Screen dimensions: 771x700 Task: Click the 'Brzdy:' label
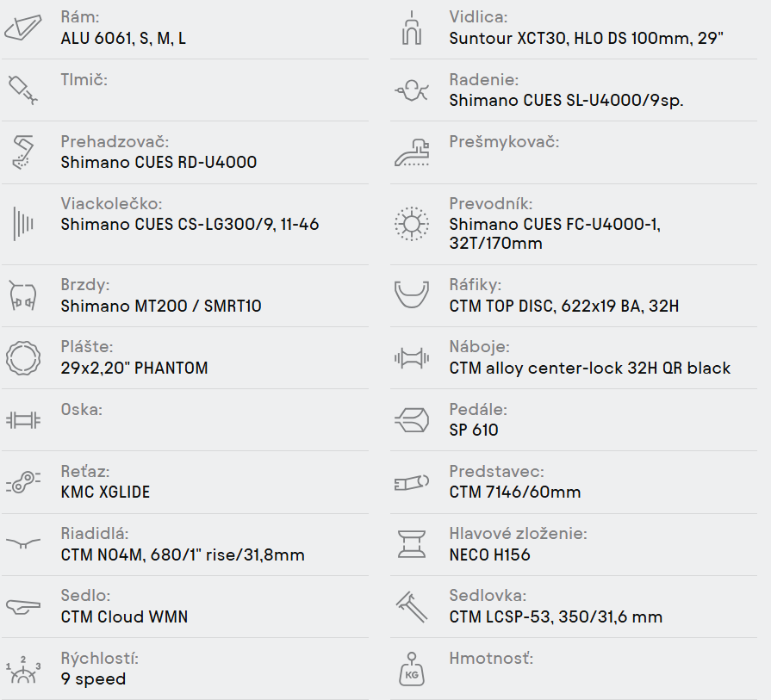85,285
